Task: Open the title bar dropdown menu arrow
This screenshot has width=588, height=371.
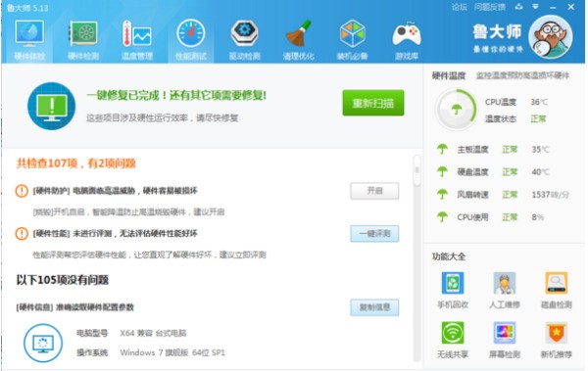Action: (x=535, y=7)
